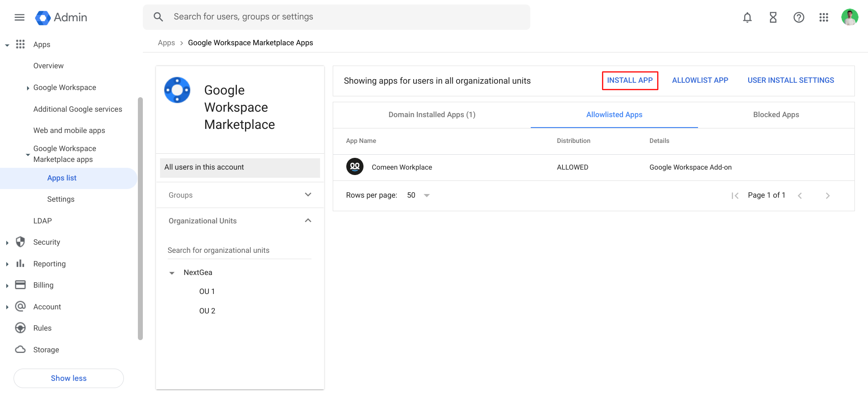Click the Google Workspace Marketplace logo
The width and height of the screenshot is (868, 398).
click(x=177, y=90)
